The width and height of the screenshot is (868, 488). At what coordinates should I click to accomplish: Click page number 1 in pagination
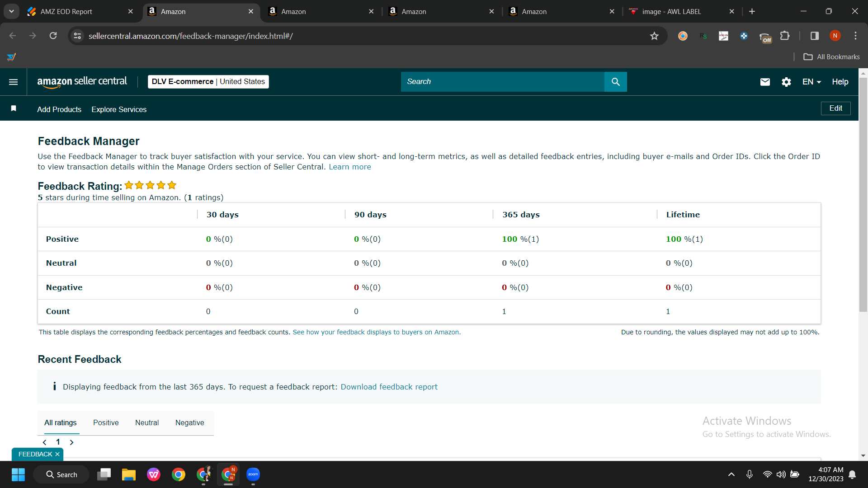[x=58, y=442]
